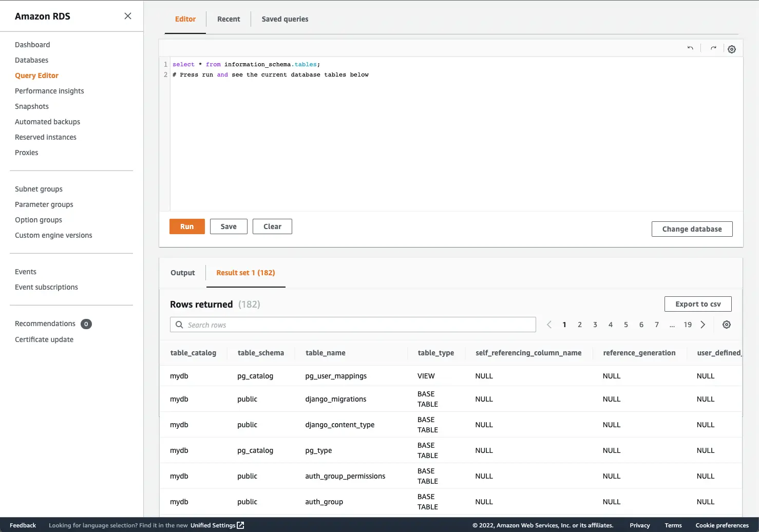Go to results page 4
Image resolution: width=759 pixels, height=532 pixels.
[x=611, y=325]
